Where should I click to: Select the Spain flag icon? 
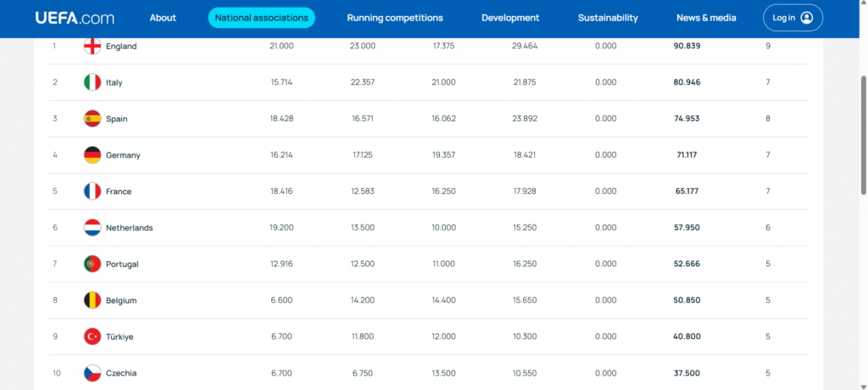[x=92, y=119]
